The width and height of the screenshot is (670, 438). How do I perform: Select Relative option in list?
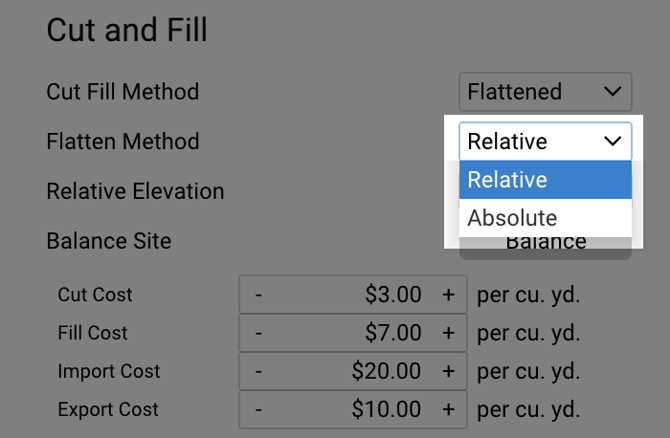(x=545, y=179)
